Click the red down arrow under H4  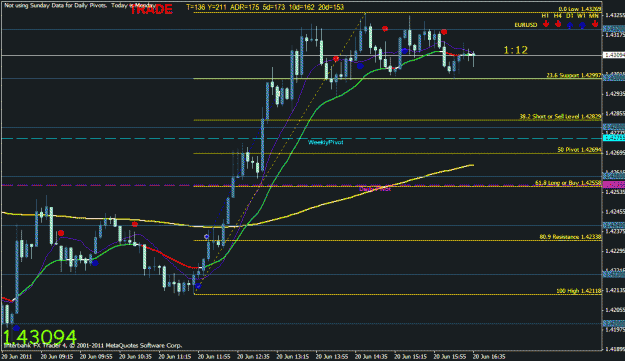558,25
